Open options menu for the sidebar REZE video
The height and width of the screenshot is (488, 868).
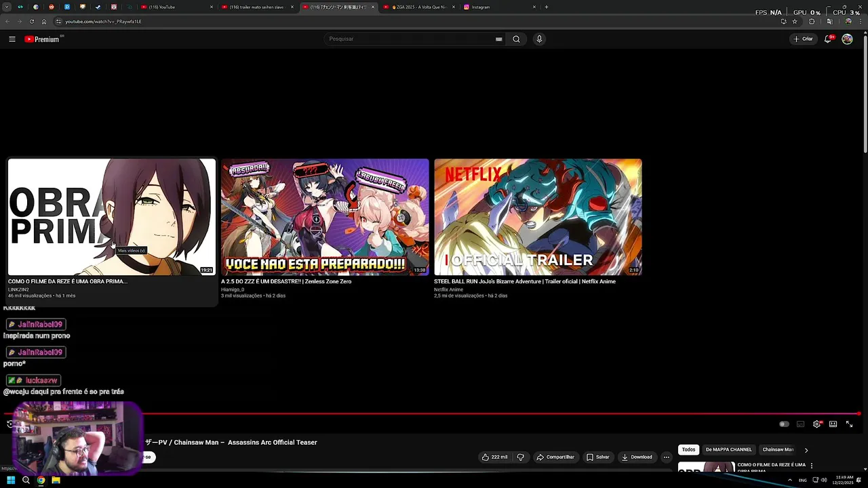812,466
